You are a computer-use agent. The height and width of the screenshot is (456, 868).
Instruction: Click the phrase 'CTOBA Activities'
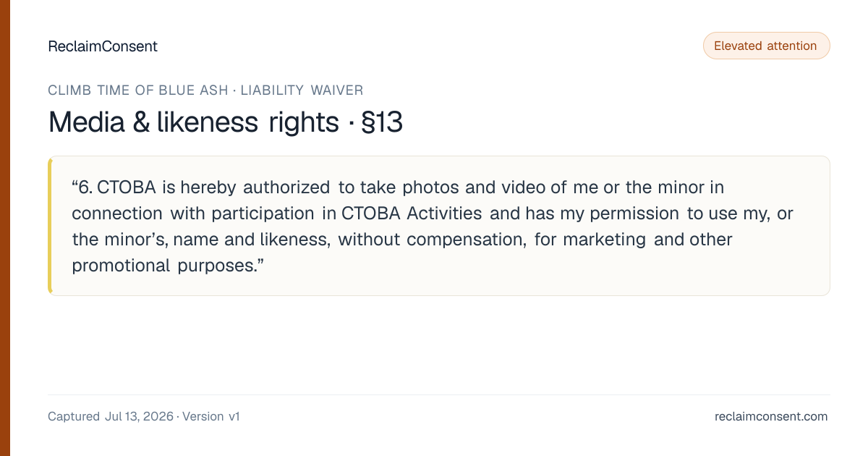[x=412, y=214]
